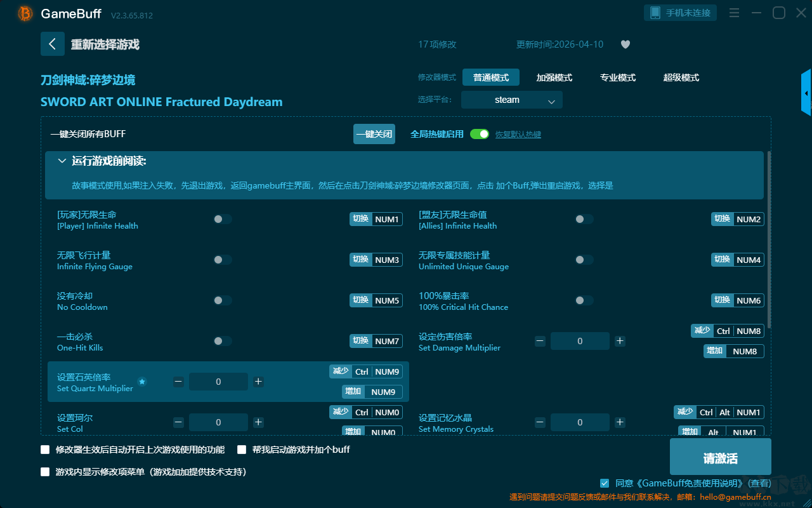
Task: Click the Set Memory Crystals value field
Action: click(x=580, y=422)
